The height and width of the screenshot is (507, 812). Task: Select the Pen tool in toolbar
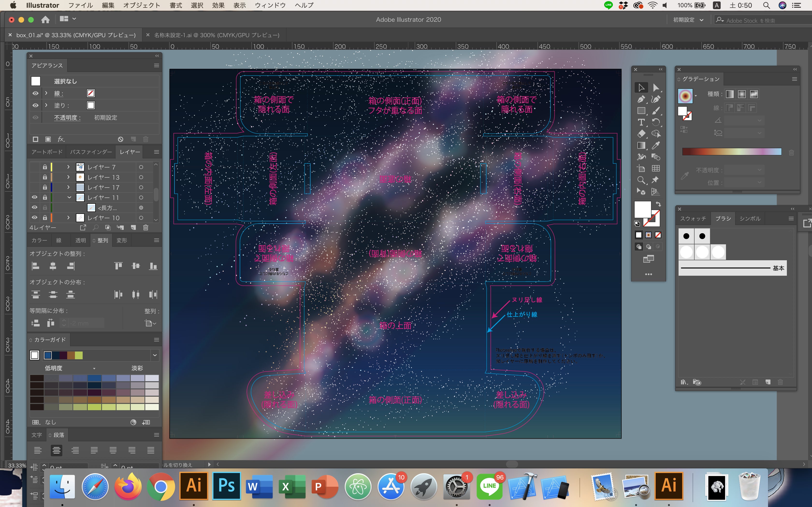point(641,99)
